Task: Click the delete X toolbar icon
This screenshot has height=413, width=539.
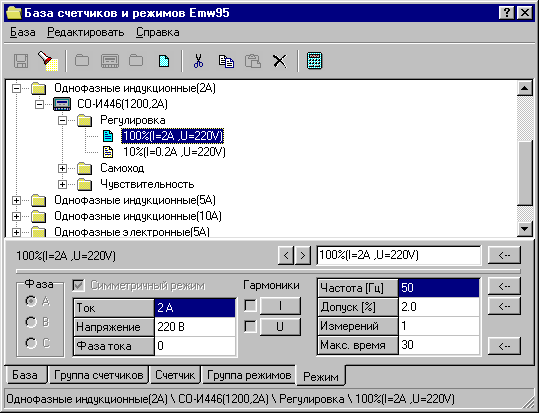Action: tap(280, 61)
